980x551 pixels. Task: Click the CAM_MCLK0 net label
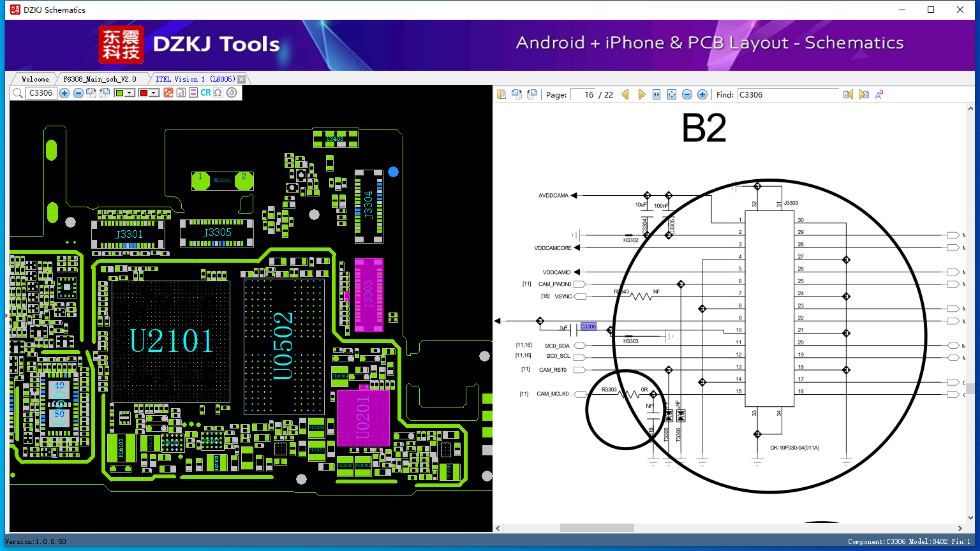pos(553,394)
